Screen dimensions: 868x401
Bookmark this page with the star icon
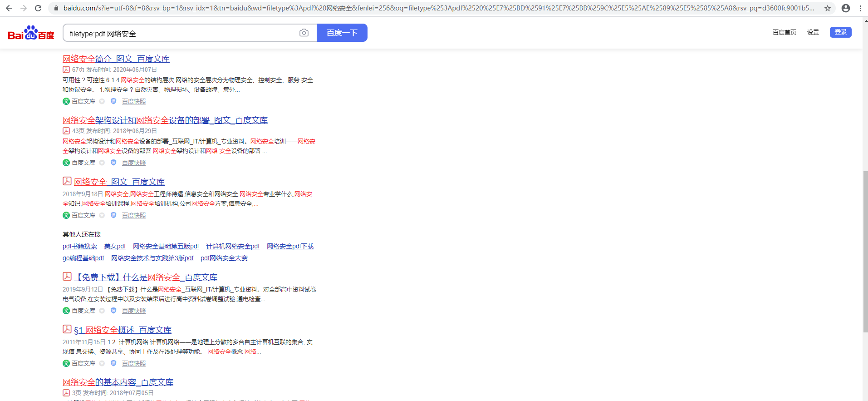828,8
